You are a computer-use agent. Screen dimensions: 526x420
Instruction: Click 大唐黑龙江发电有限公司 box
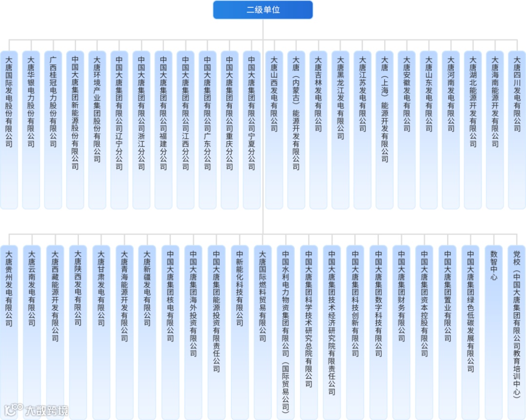point(340,130)
